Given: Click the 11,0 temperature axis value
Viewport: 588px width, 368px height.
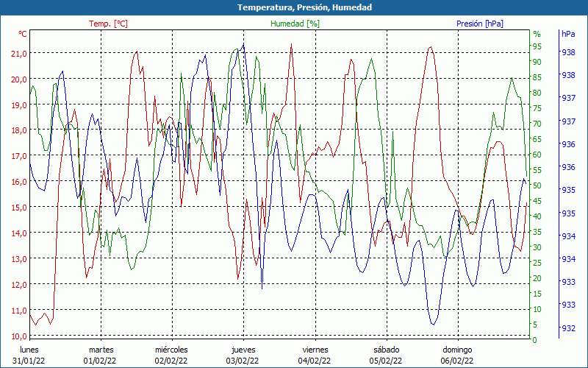Looking at the screenshot, I should coord(19,311).
